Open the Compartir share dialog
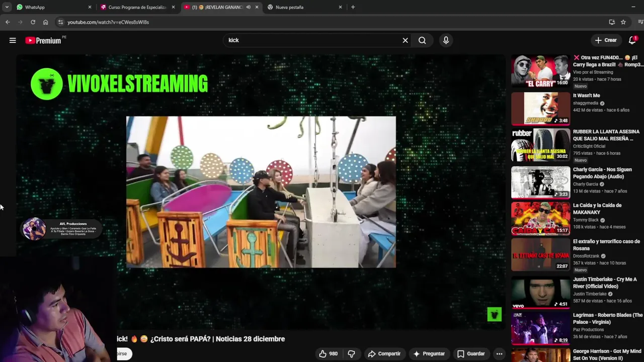The image size is (644, 362). click(x=384, y=354)
